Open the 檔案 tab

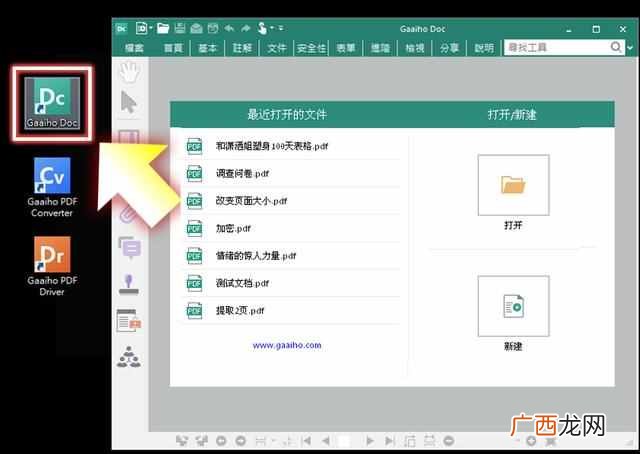(134, 48)
